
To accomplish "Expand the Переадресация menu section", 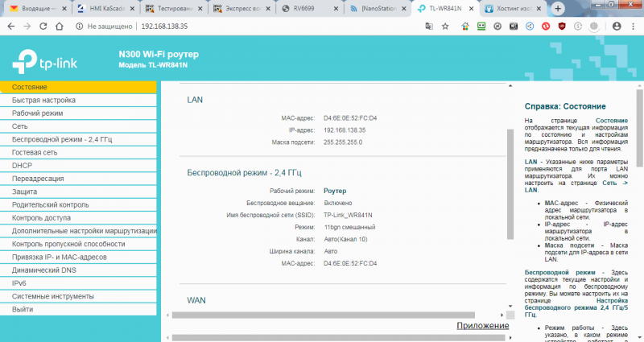I will tap(78, 179).
